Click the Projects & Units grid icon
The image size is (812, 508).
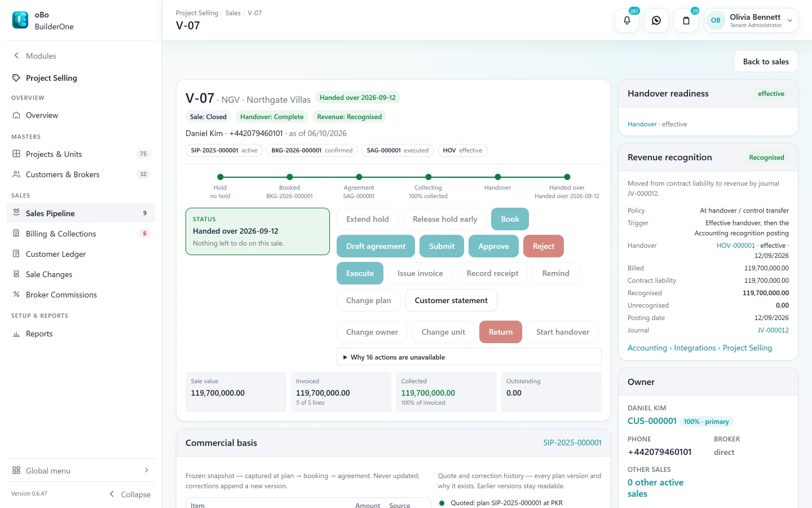coord(16,154)
